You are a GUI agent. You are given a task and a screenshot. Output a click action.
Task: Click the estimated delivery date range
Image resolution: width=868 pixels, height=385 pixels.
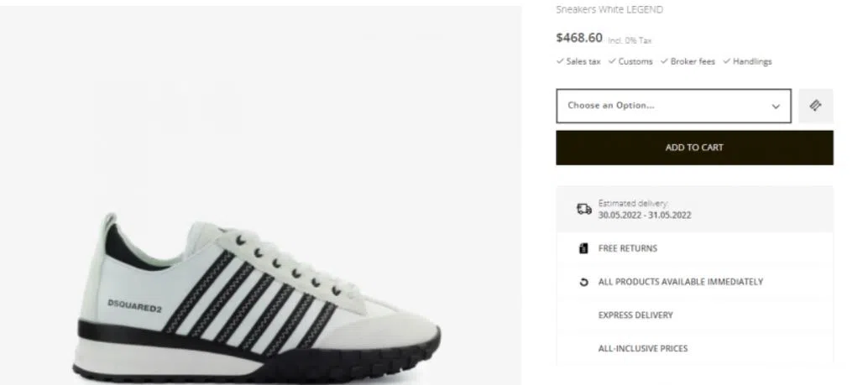(644, 215)
